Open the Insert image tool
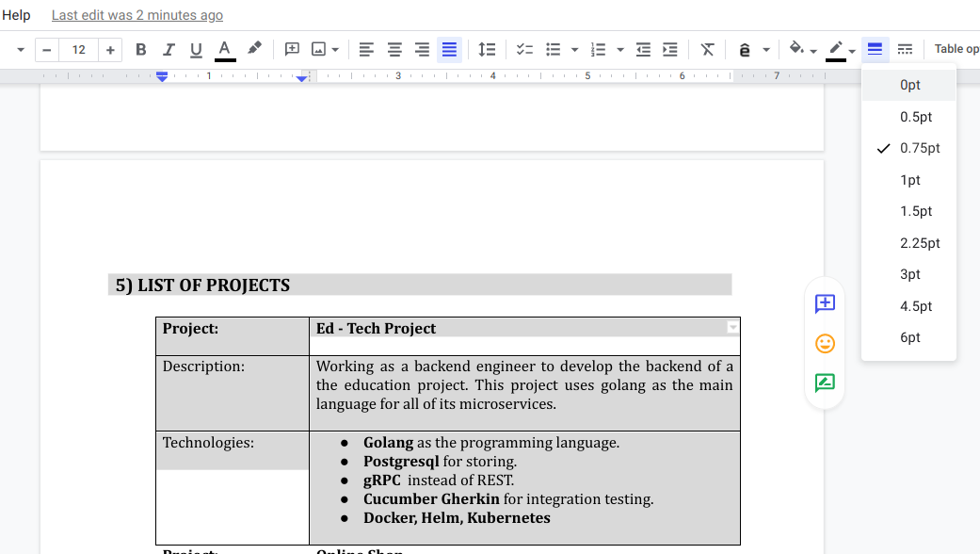Image resolution: width=980 pixels, height=554 pixels. point(320,49)
